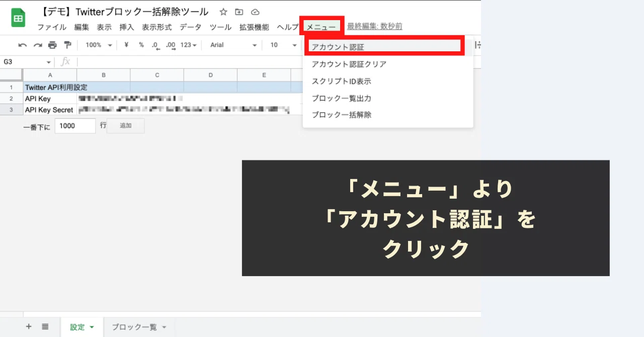Open the font size 10 dropdown
Viewport: 644px width, 337px height.
click(284, 45)
